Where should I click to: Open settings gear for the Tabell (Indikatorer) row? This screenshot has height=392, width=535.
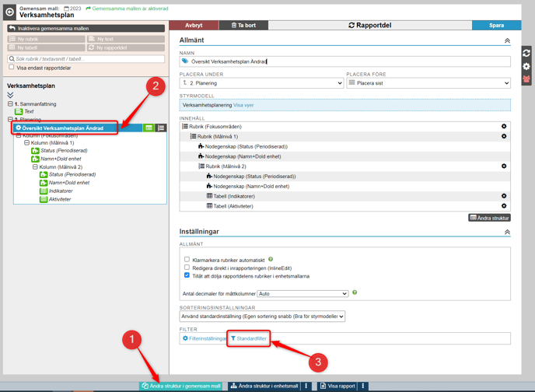click(x=504, y=196)
